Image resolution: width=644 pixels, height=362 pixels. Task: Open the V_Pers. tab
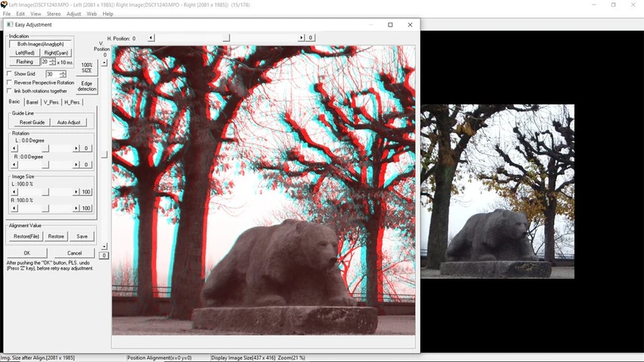click(52, 102)
